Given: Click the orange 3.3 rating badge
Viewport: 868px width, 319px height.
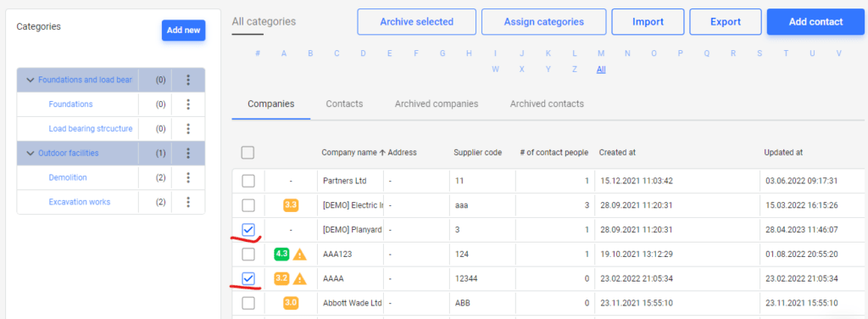Looking at the screenshot, I should [291, 205].
